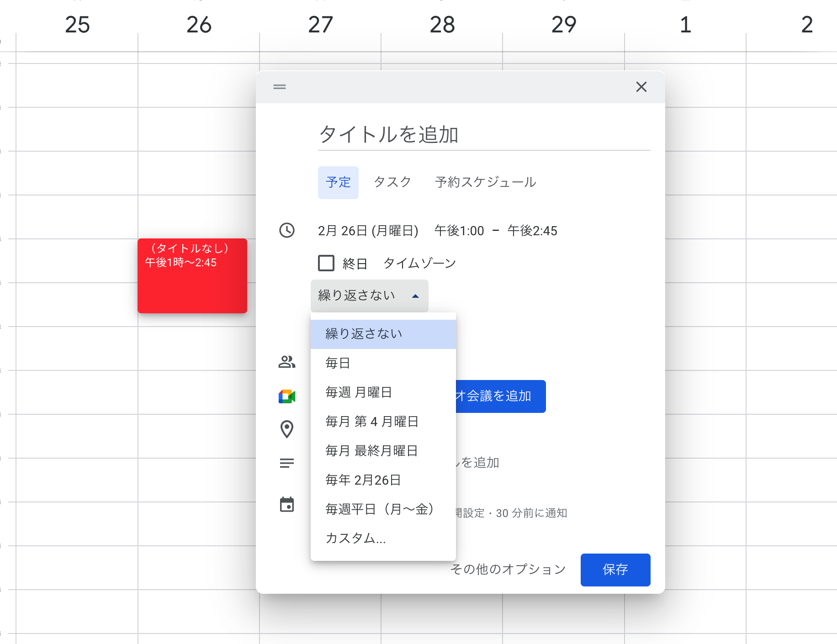
Task: Click the location pin icon
Action: click(287, 429)
